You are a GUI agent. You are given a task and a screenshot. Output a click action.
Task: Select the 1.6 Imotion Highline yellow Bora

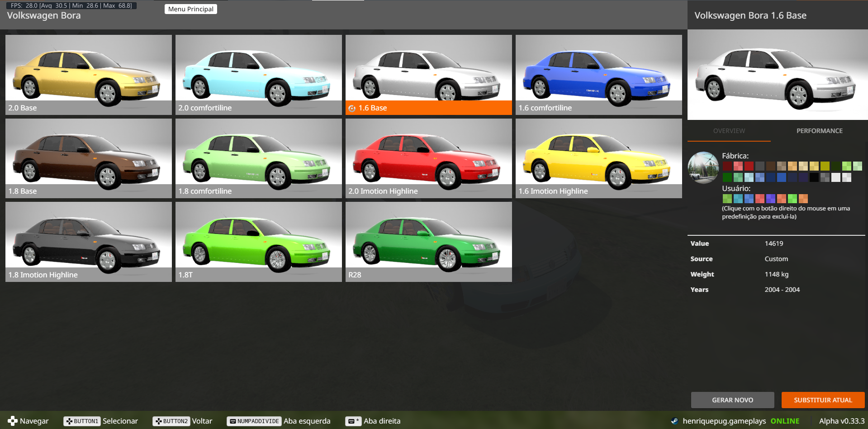599,158
